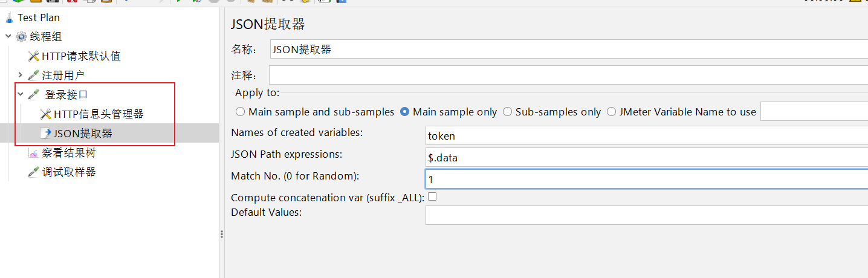The image size is (868, 278).
Task: Choose the "Sub-samples only" radio button
Action: pyautogui.click(x=507, y=112)
